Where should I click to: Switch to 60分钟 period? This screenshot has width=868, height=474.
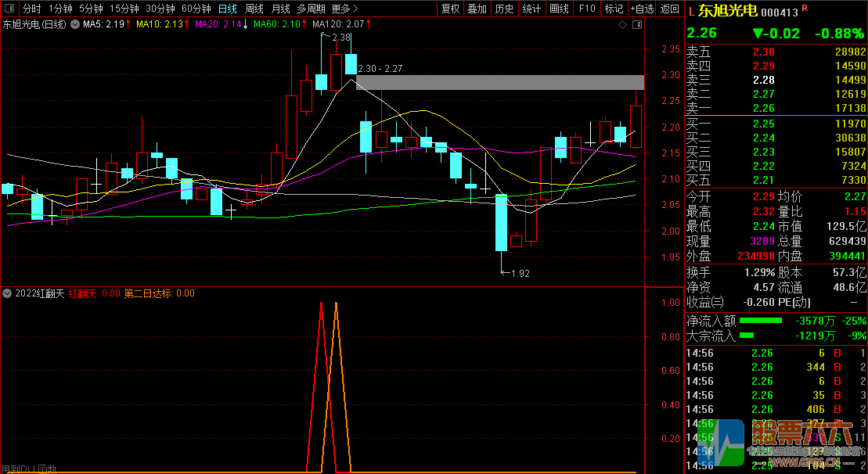point(196,9)
